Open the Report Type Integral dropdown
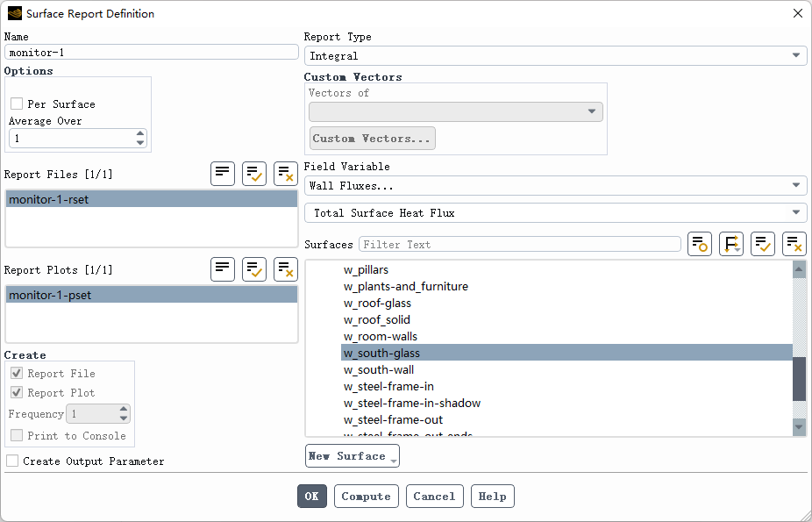This screenshot has height=522, width=812. tap(555, 55)
